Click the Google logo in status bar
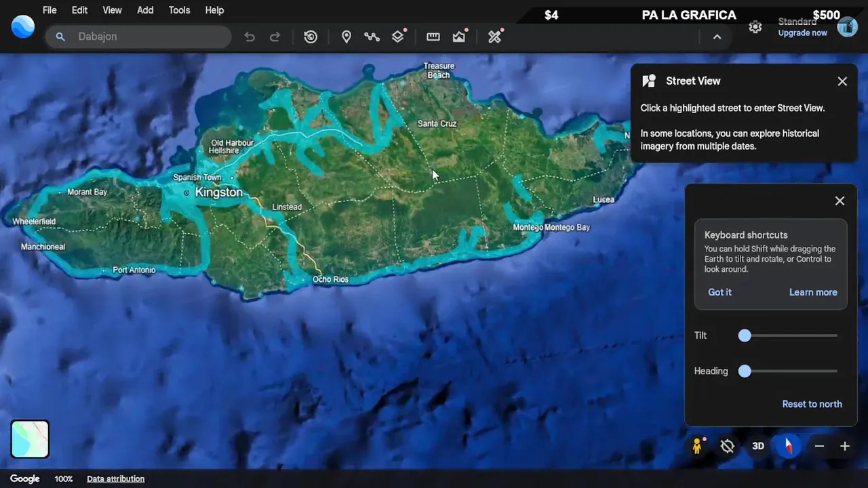This screenshot has width=868, height=488. coord(25,479)
